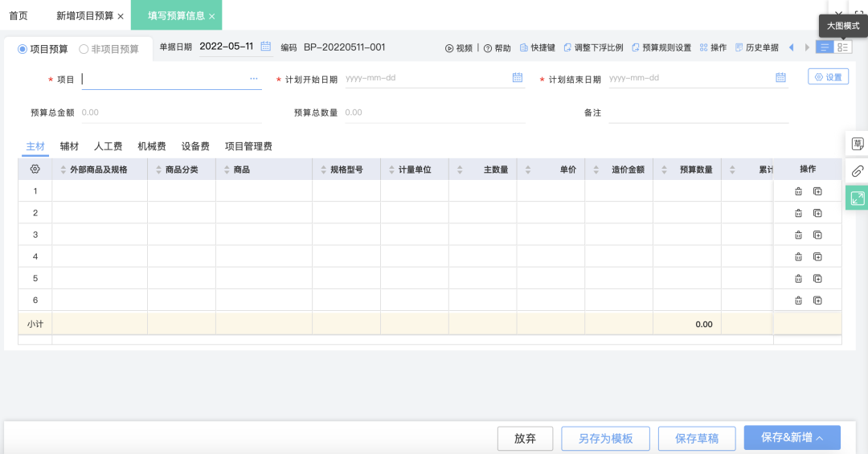Click the 保存&新增 button
The image size is (868, 454).
pos(792,437)
